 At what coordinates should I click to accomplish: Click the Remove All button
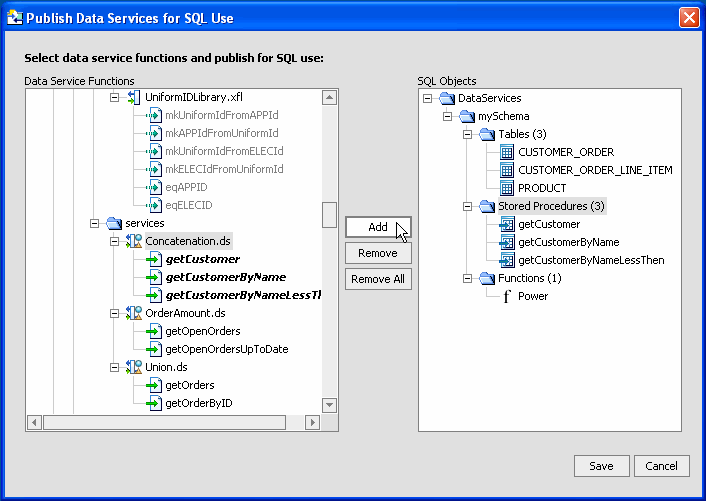378,279
